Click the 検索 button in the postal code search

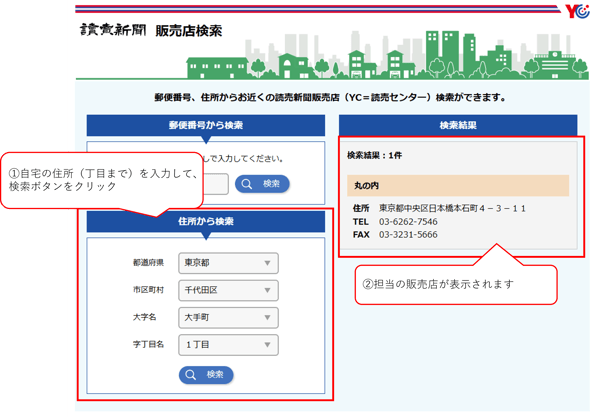click(262, 184)
